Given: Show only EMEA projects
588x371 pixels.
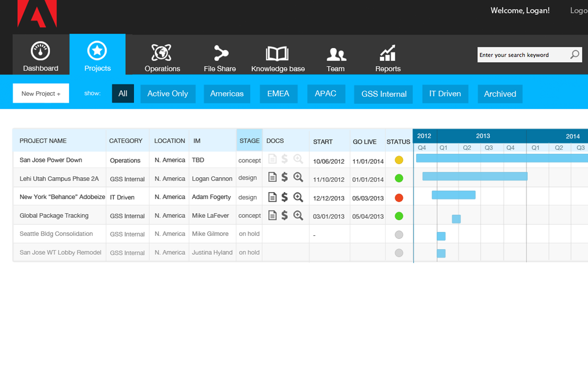Looking at the screenshot, I should pos(278,94).
